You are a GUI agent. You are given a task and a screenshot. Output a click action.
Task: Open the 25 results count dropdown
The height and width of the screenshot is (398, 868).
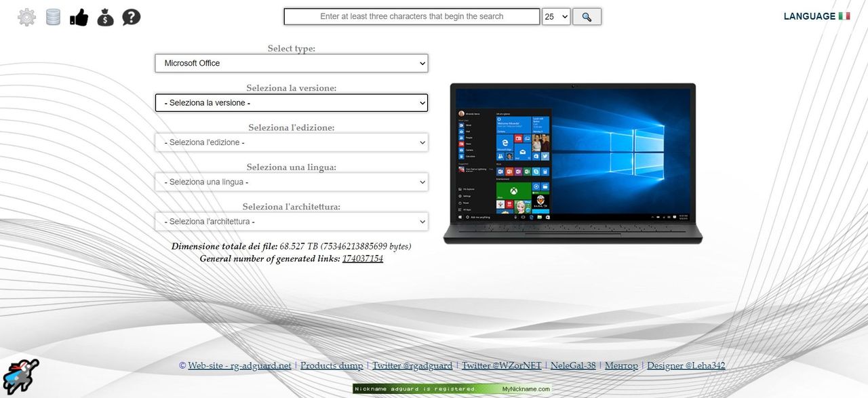coord(556,16)
